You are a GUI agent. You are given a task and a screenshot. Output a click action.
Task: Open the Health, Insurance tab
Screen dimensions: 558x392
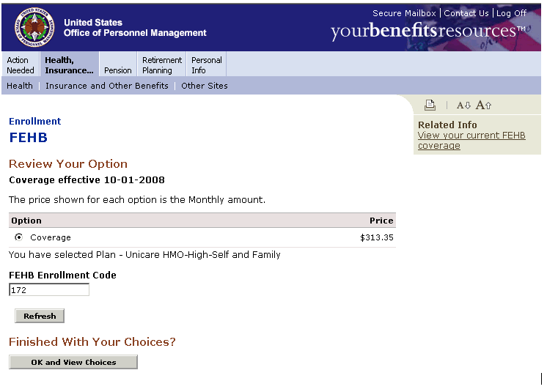[x=69, y=65]
